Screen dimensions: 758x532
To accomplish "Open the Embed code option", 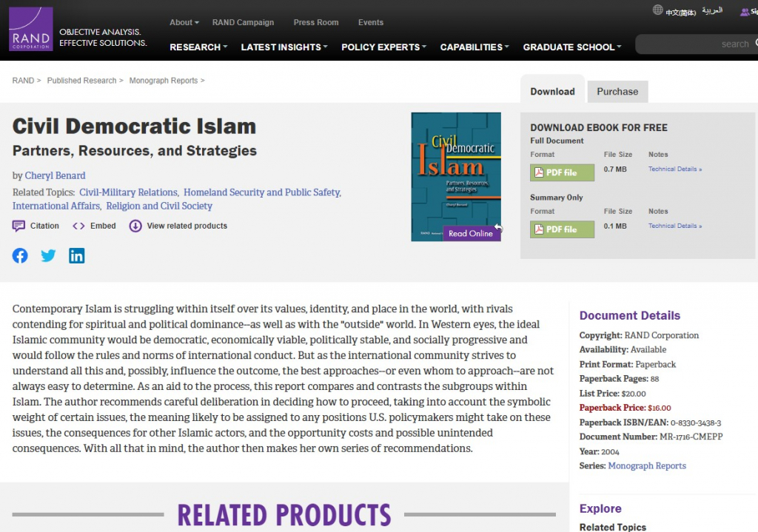I will click(94, 226).
